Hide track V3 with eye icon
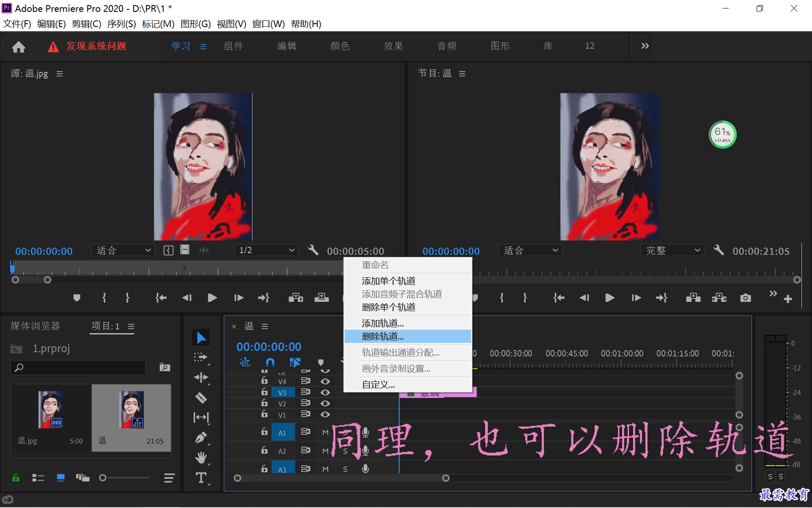This screenshot has height=508, width=812. click(x=325, y=392)
